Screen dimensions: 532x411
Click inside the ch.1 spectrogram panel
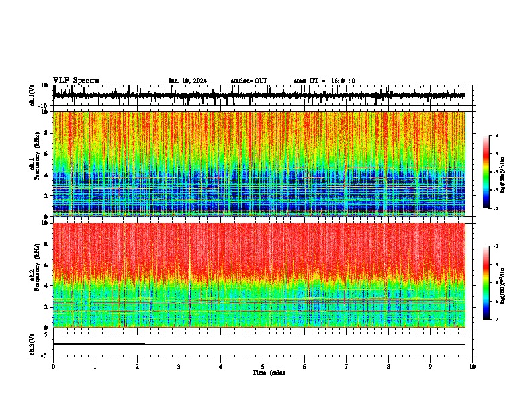259,164
